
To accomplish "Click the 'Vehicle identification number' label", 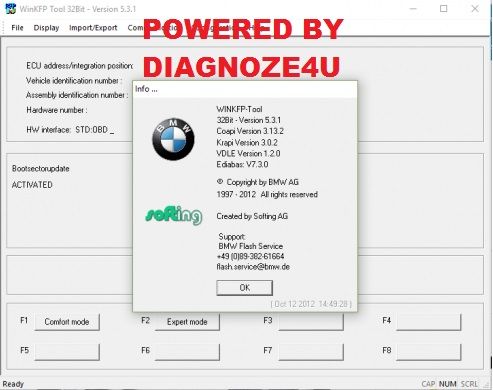I will tap(74, 81).
